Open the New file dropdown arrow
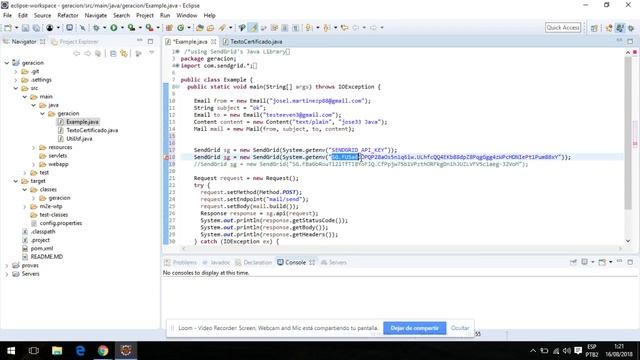This screenshot has height=360, width=640. click(16, 28)
